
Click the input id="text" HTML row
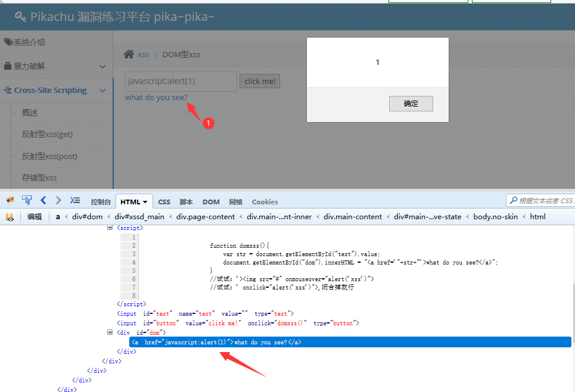pyautogui.click(x=206, y=313)
